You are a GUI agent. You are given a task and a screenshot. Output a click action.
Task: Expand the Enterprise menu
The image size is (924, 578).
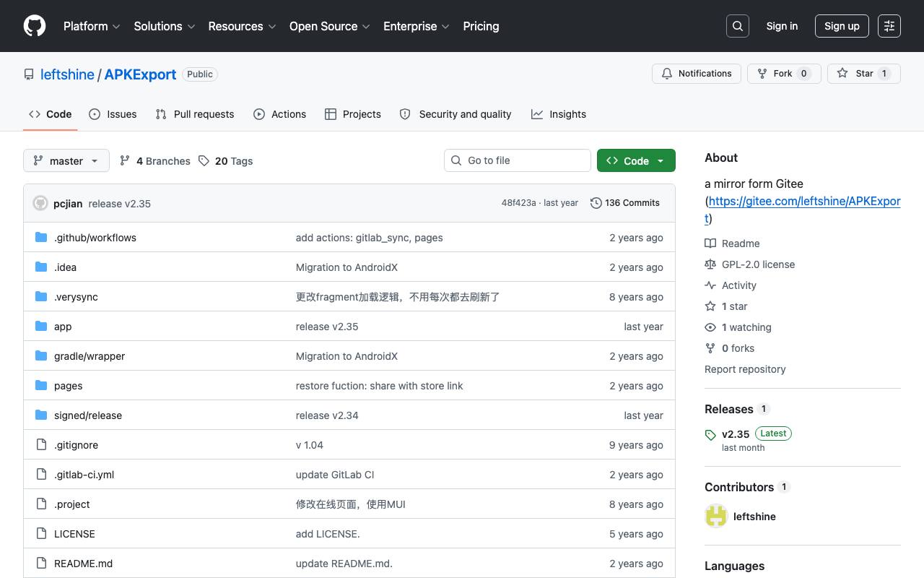coord(417,26)
